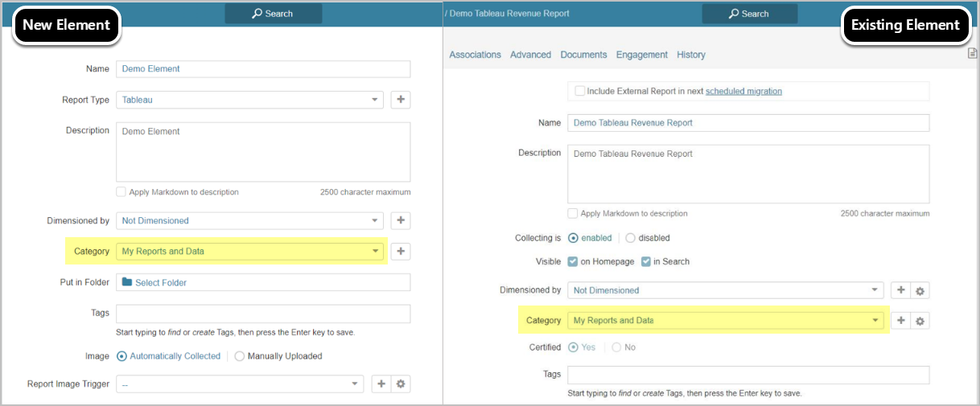Open the Engagement tab
Viewport: 980px width, 406px height.
click(x=641, y=55)
